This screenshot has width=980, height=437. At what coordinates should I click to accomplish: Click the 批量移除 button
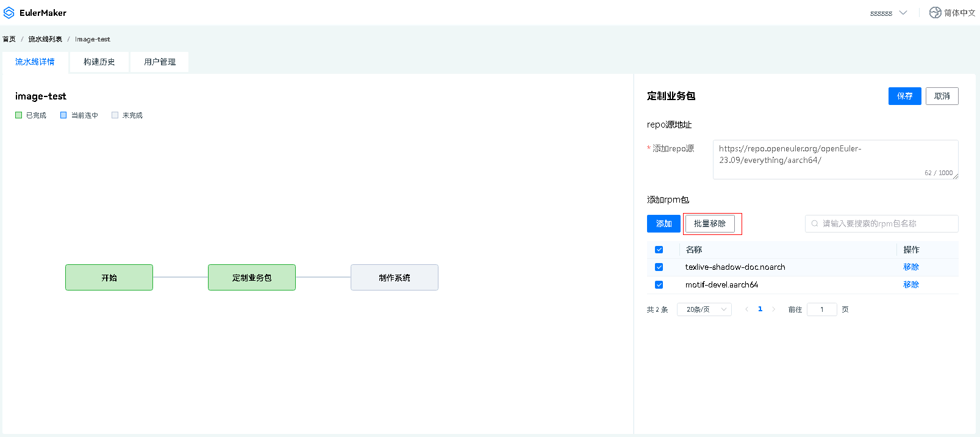point(709,224)
